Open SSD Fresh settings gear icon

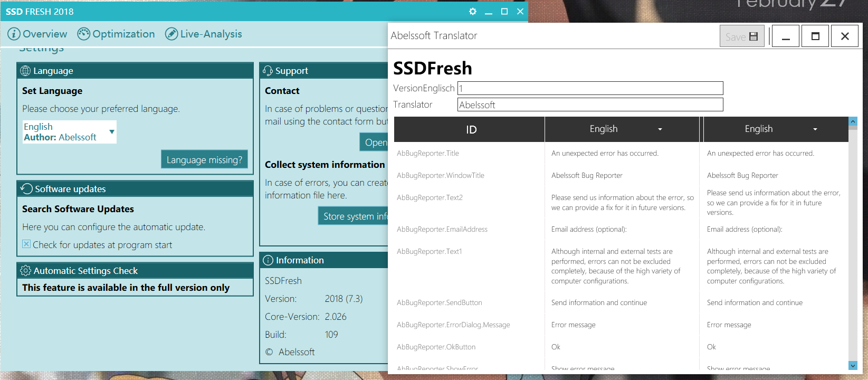473,12
